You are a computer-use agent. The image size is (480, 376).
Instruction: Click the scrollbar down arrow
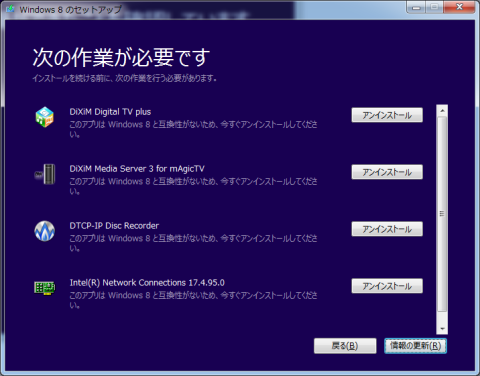(x=442, y=329)
